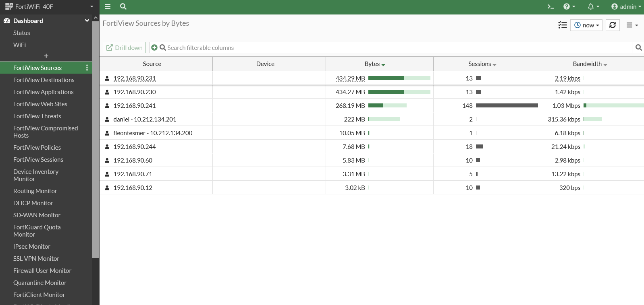
Task: Select DHCP Monitor from sidebar
Action: tap(33, 203)
